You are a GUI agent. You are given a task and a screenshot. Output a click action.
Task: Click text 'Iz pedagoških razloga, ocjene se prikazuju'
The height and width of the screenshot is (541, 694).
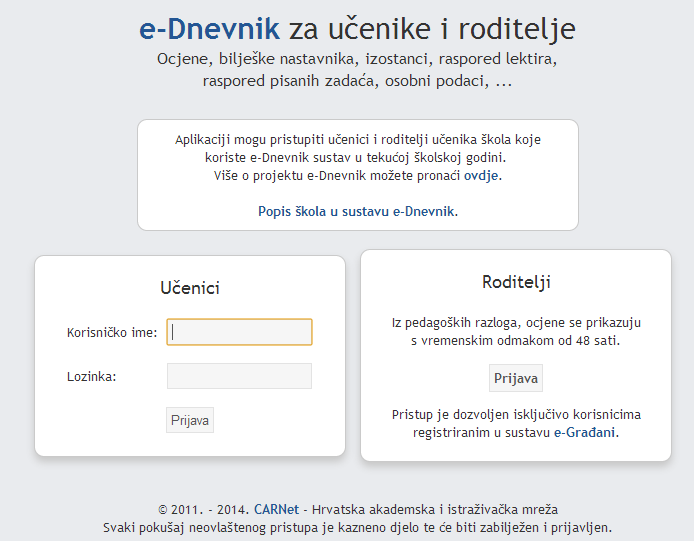pos(516,323)
